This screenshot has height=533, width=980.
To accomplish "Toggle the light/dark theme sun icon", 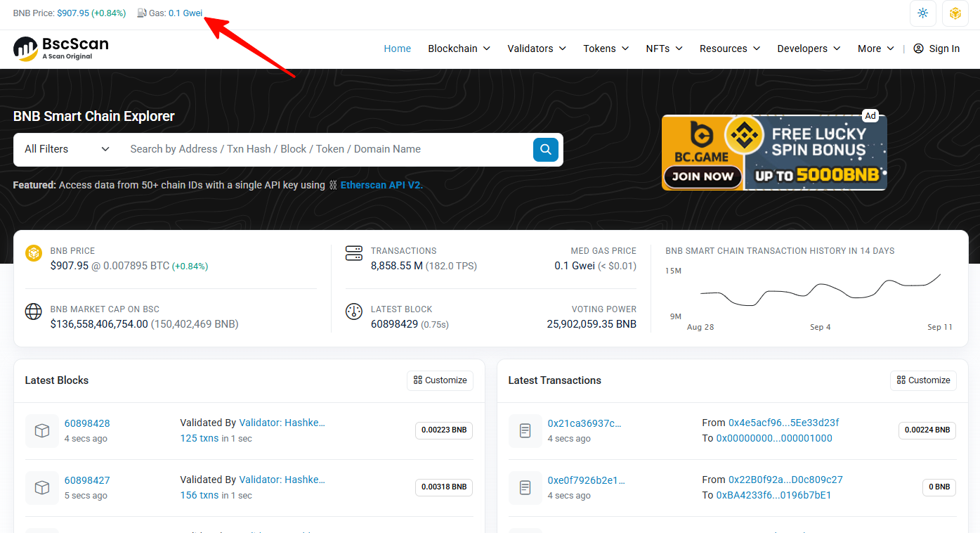I will [x=922, y=13].
